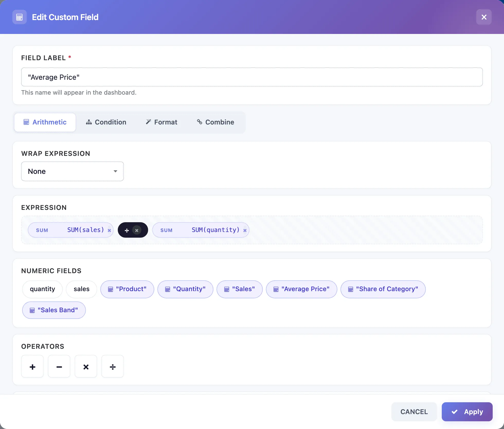
Task: Add the quantity numeric field
Action: click(x=42, y=289)
